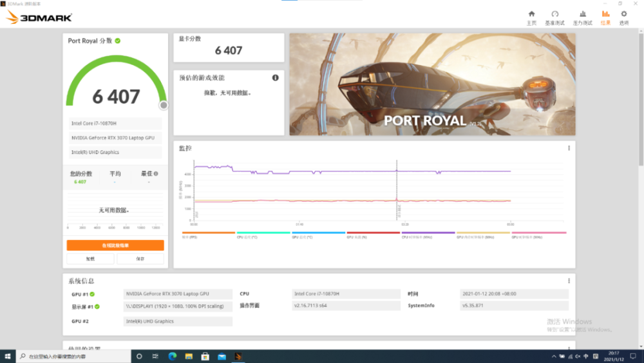The width and height of the screenshot is (644, 363).
Task: Select the Intel Core i7-10870H row under score
Action: [x=115, y=123]
